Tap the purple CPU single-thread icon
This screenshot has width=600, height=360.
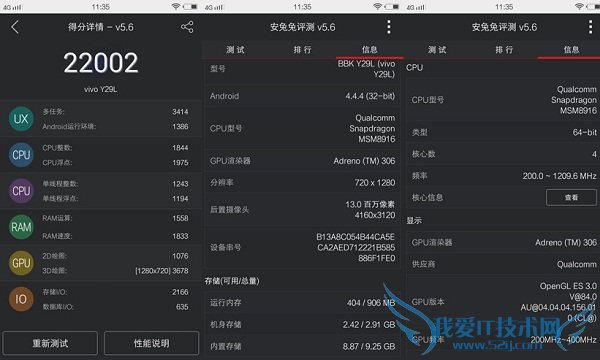coord(21,191)
